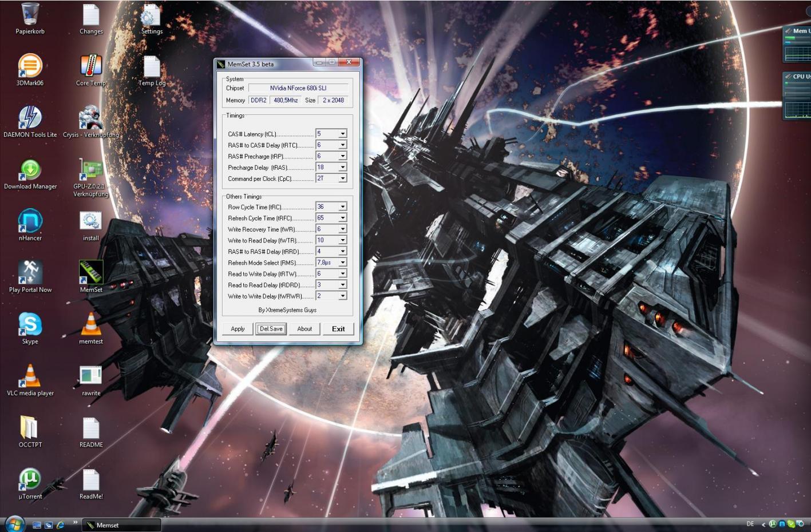Click the 480,5Mhz frequency field
The image size is (811, 532).
point(286,100)
